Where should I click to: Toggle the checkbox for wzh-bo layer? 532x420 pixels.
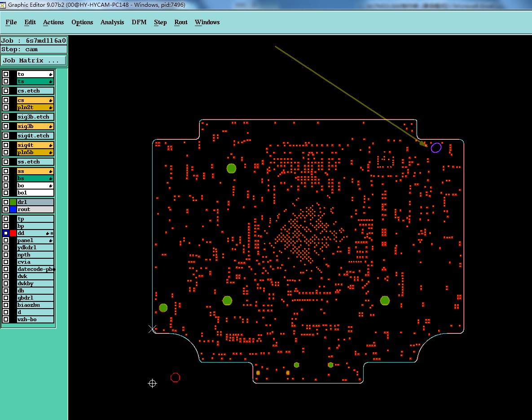tap(6, 319)
